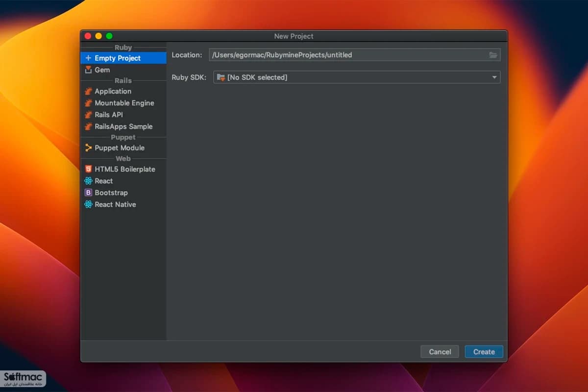The height and width of the screenshot is (392, 588).
Task: Click the Rails API icon
Action: click(x=88, y=115)
